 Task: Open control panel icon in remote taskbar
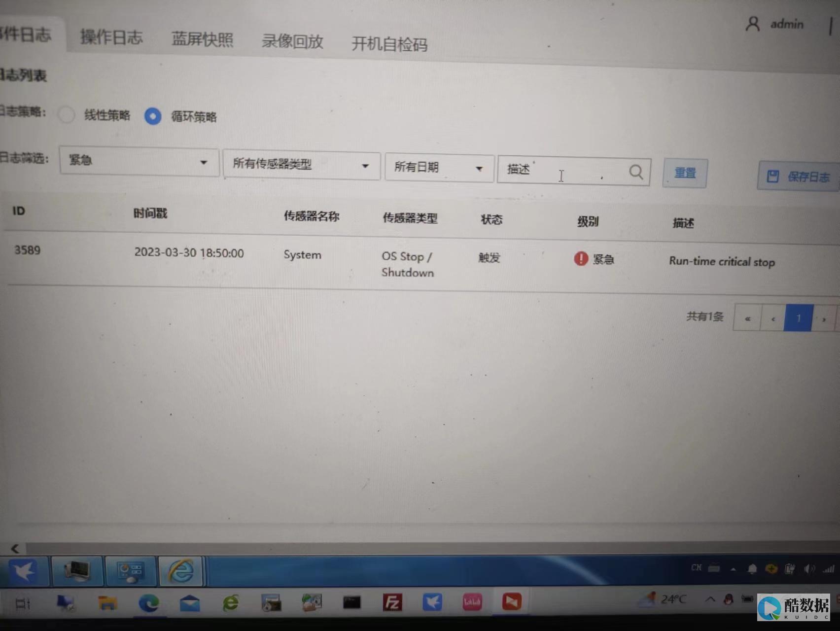130,571
